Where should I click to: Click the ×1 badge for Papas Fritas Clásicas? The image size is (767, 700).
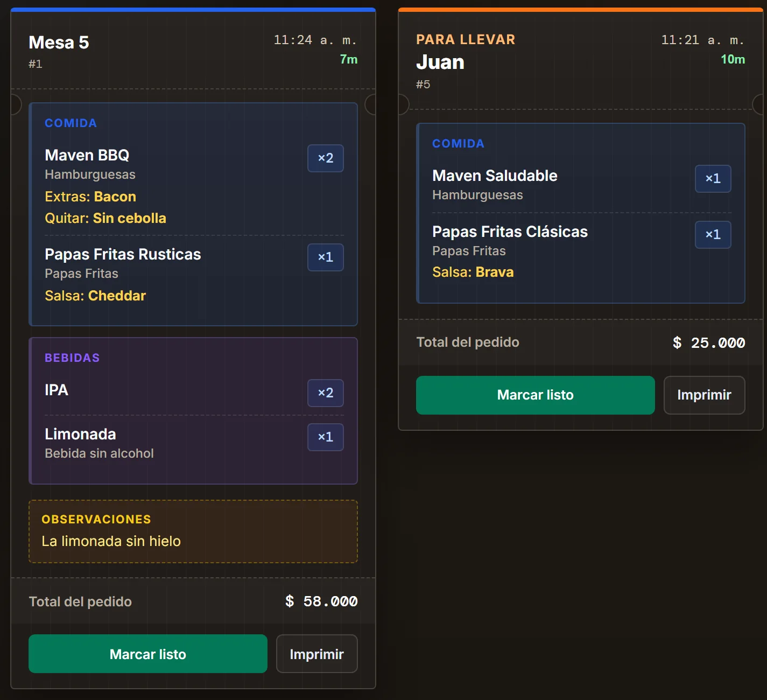click(x=713, y=235)
